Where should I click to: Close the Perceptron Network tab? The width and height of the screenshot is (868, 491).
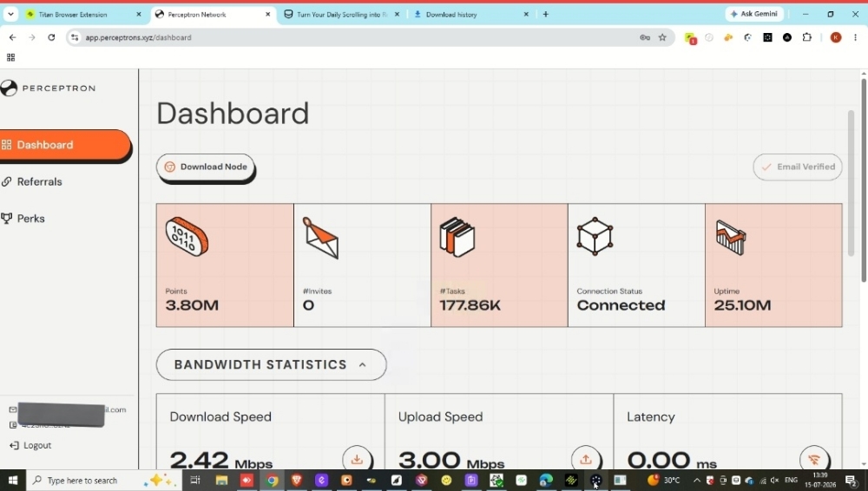click(268, 15)
